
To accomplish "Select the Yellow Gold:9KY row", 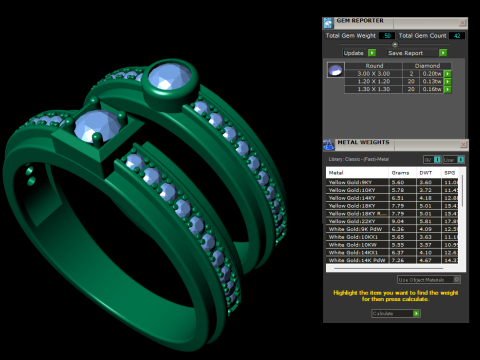I will click(392, 182).
